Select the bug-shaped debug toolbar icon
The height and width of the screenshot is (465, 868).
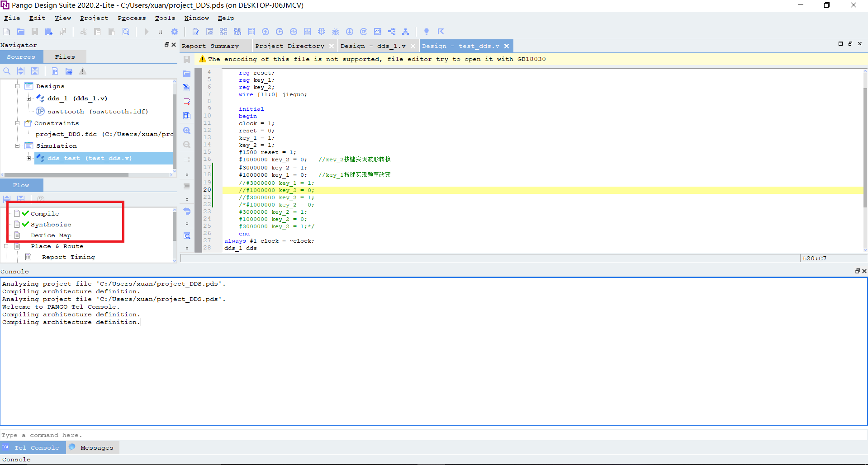point(336,32)
